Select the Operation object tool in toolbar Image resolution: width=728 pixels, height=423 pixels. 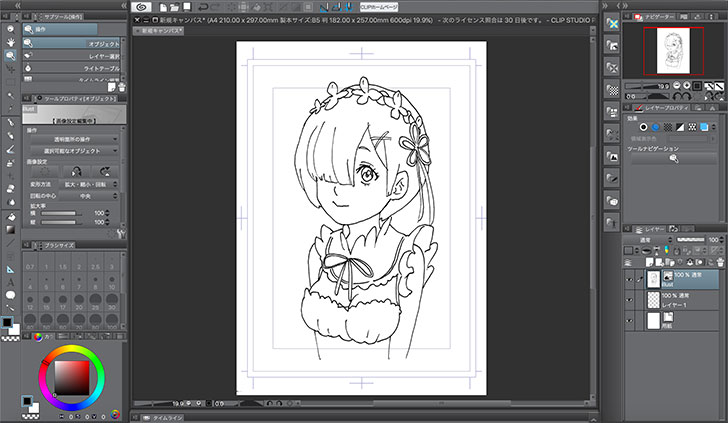coord(10,56)
